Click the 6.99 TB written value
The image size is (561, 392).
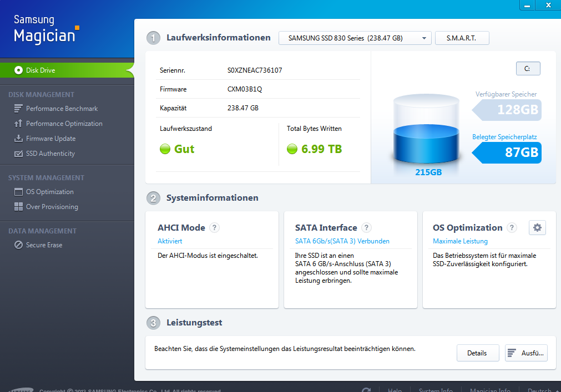322,149
